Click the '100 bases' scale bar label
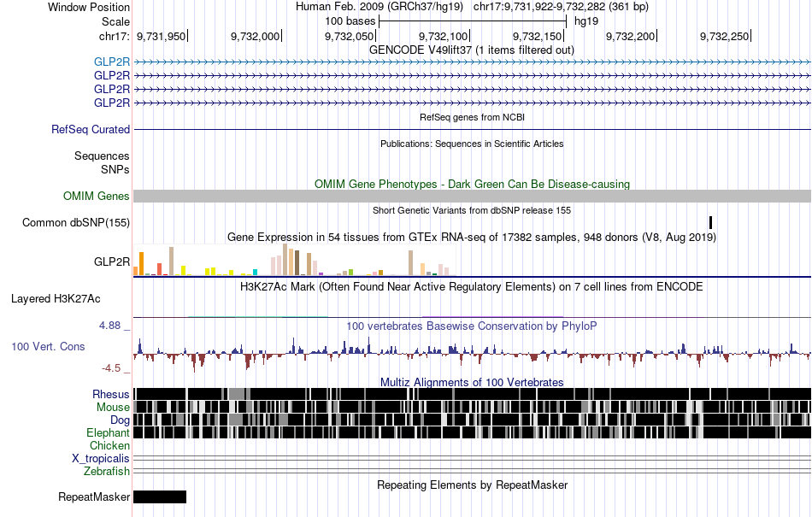This screenshot has height=517, width=812. (x=350, y=21)
